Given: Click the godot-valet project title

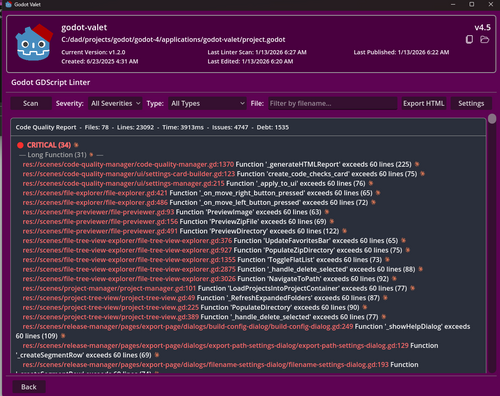Looking at the screenshot, I should (x=84, y=27).
